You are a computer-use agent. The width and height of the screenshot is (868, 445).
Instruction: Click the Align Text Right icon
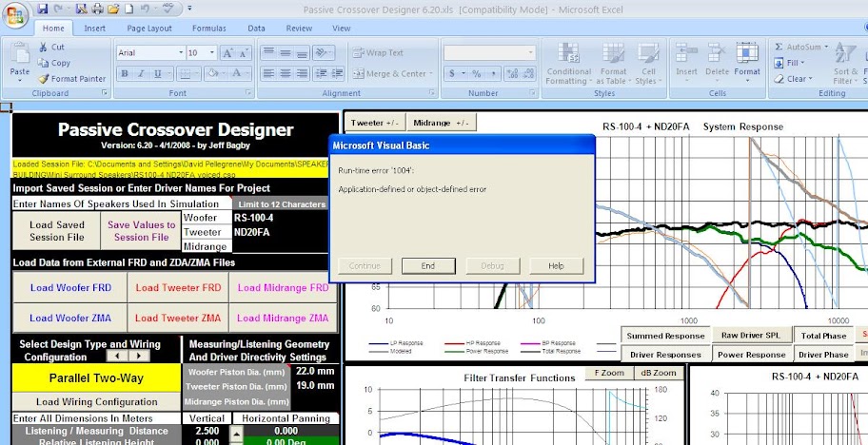tap(302, 73)
